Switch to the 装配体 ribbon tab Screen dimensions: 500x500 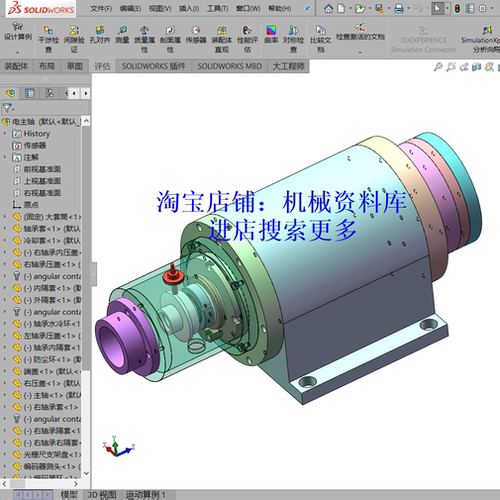click(x=16, y=66)
